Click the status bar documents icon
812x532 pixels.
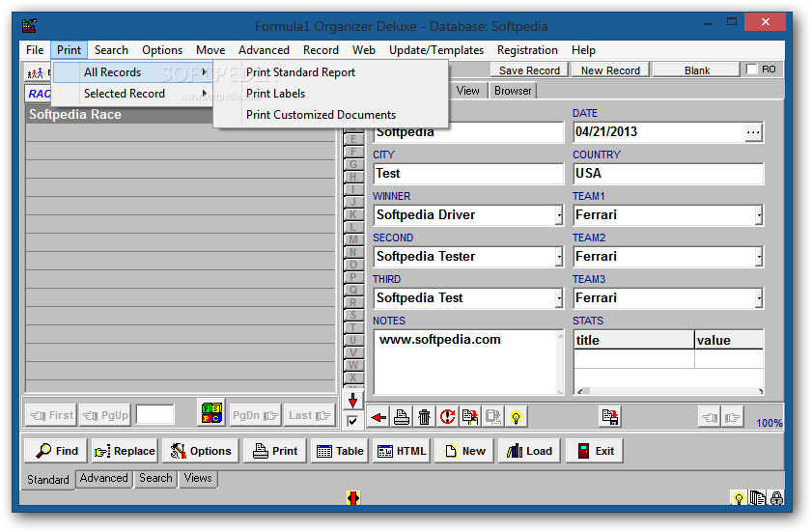point(757,498)
